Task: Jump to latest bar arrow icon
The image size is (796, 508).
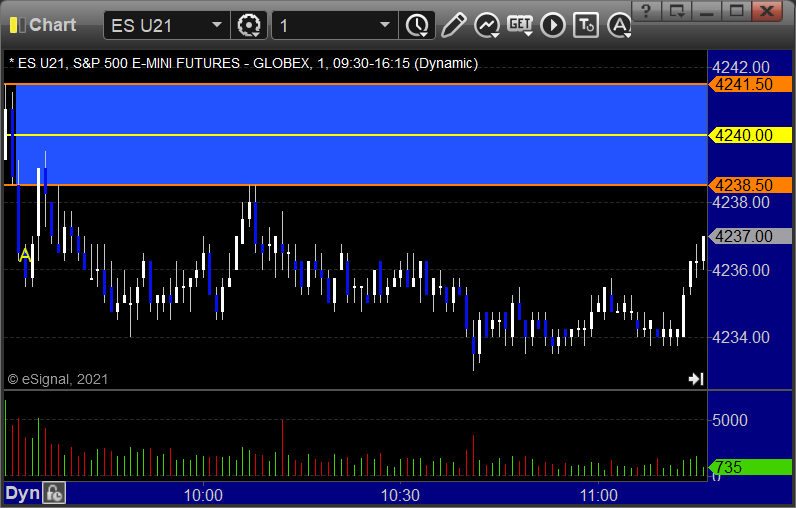Action: (696, 379)
